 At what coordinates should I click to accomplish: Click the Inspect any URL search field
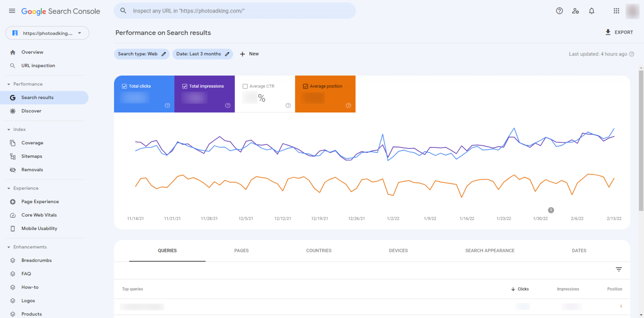(x=235, y=10)
